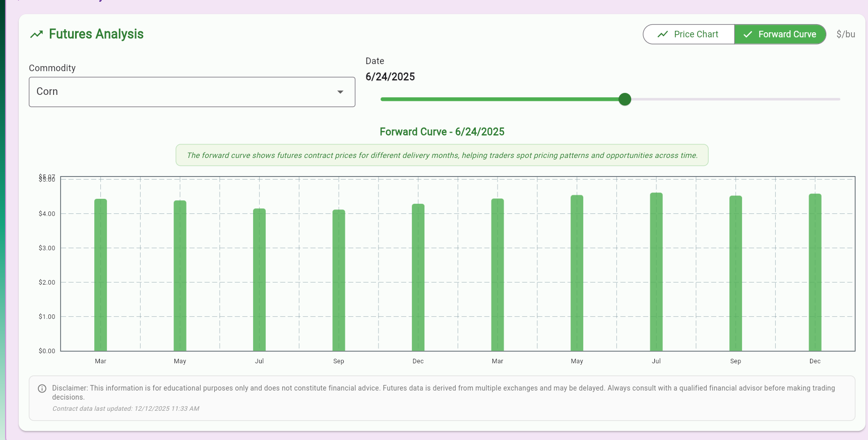Click the first Mar bar in the chart
The width and height of the screenshot is (868, 440).
tap(100, 275)
